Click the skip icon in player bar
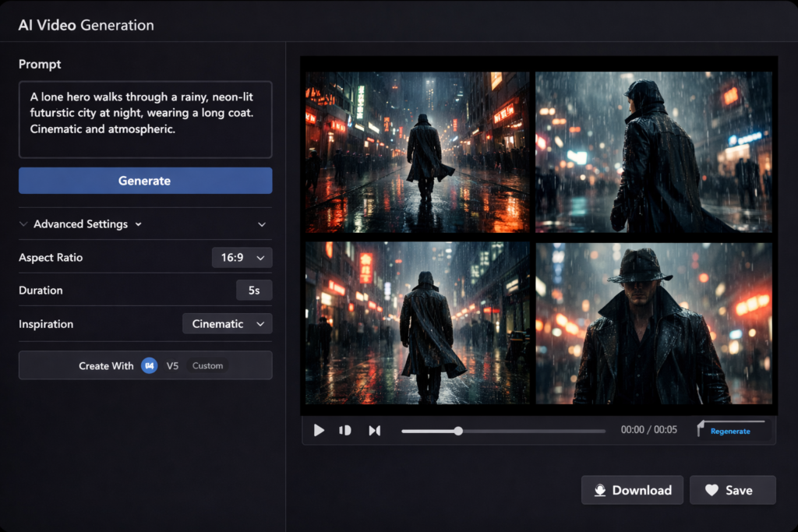The width and height of the screenshot is (798, 532). pos(374,430)
